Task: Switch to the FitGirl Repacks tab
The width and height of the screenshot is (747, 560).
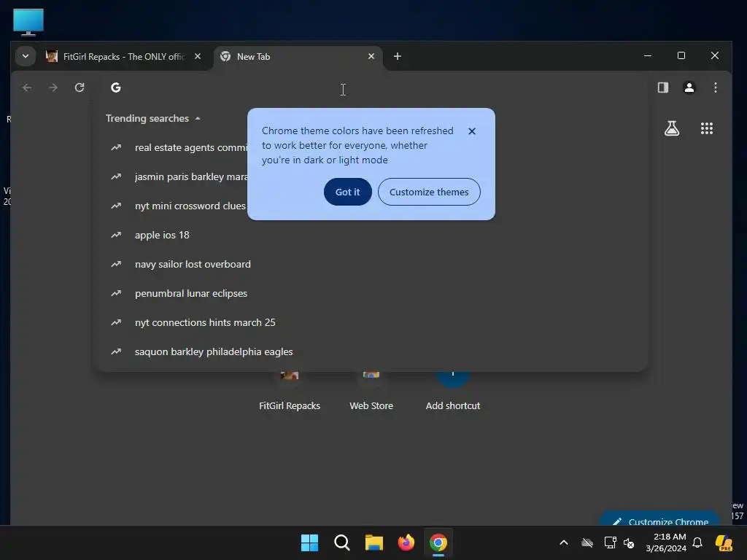Action: [x=123, y=57]
